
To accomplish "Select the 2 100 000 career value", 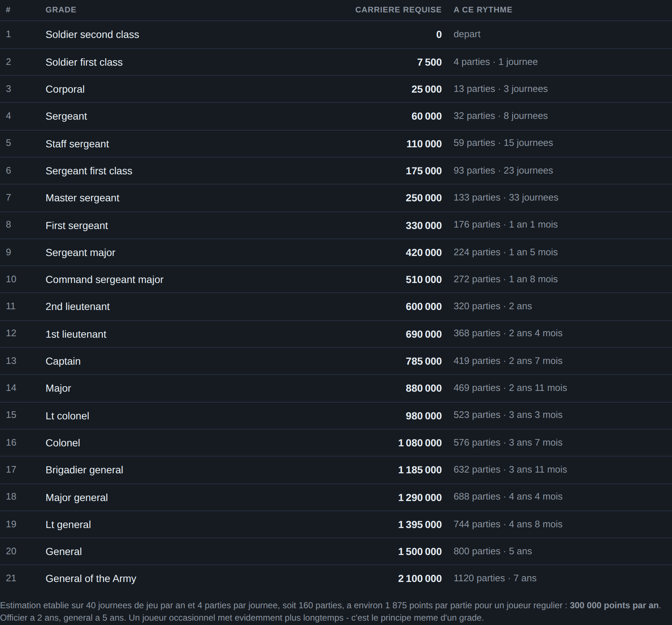I will point(420,579).
